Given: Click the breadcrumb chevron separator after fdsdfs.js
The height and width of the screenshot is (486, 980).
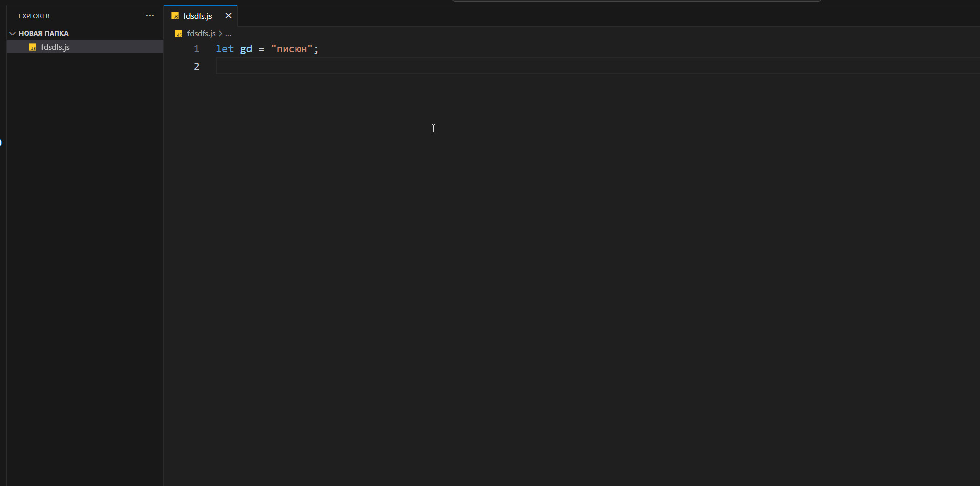Looking at the screenshot, I should [220, 34].
